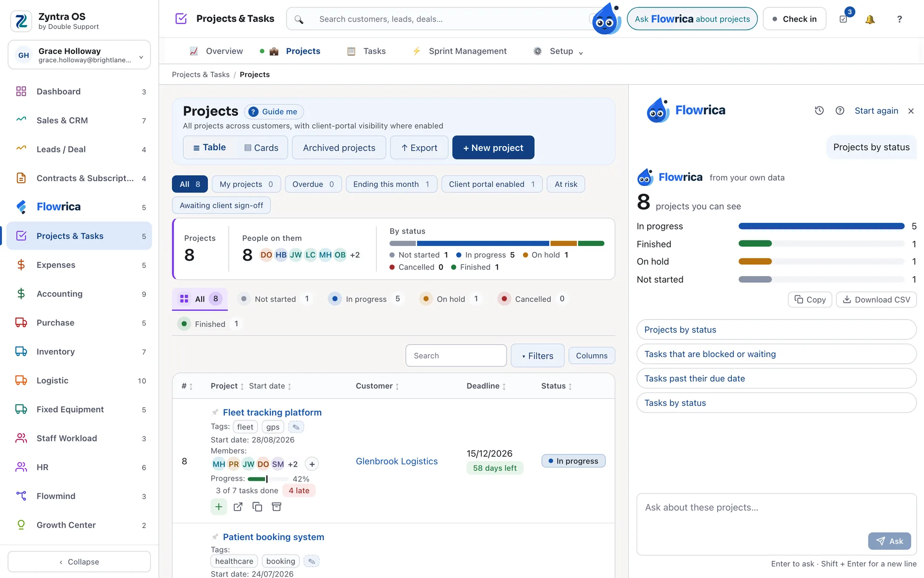
Task: Open Flowrica chat history clock icon
Action: (819, 111)
